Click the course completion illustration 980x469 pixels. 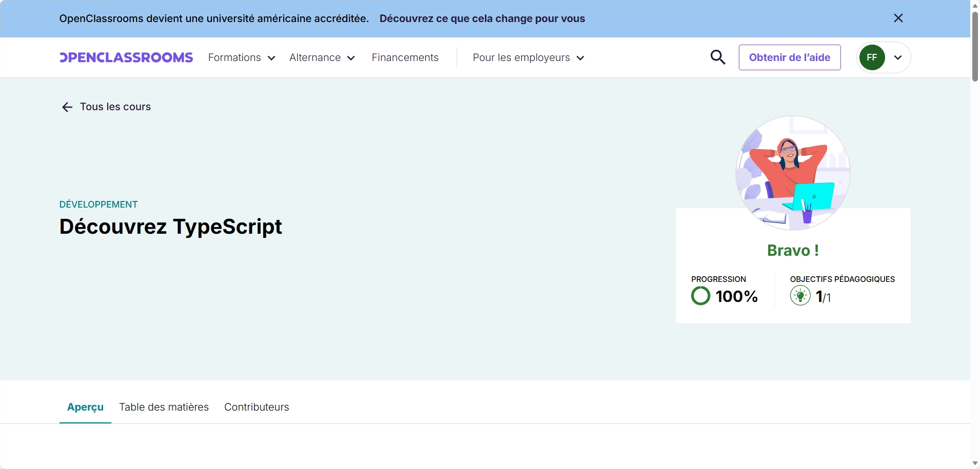pyautogui.click(x=793, y=173)
